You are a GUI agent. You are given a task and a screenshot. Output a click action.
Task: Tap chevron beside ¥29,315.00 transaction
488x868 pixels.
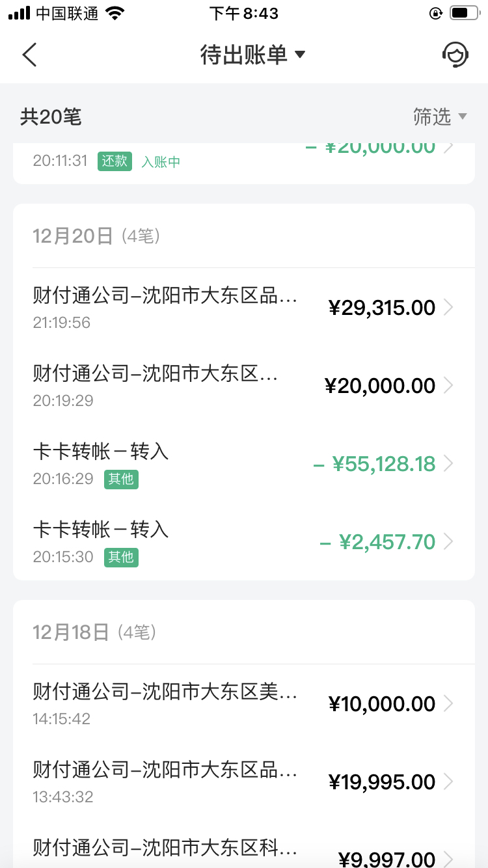[x=448, y=308]
